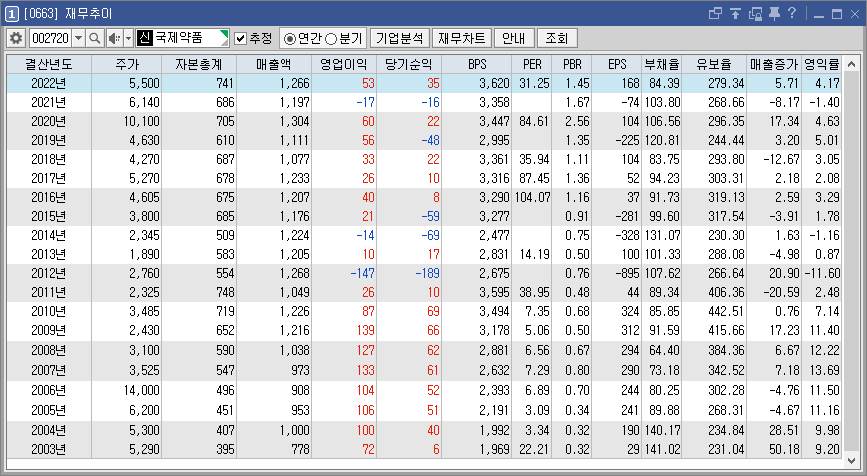Open the stock code 002720 dropdown arrow

click(79, 38)
